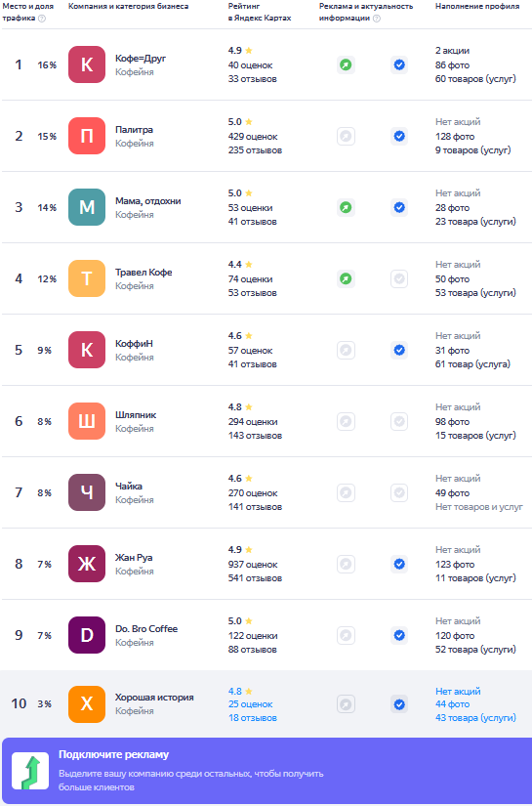Viewport: 532px width, 806px height.
Task: Click the 'Подключите рекламу' banner
Action: click(x=266, y=771)
